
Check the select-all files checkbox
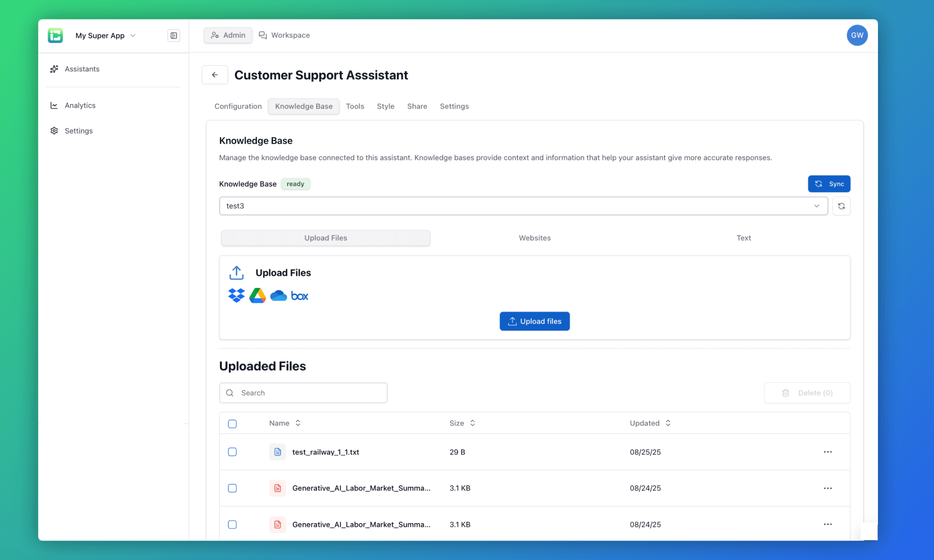232,423
